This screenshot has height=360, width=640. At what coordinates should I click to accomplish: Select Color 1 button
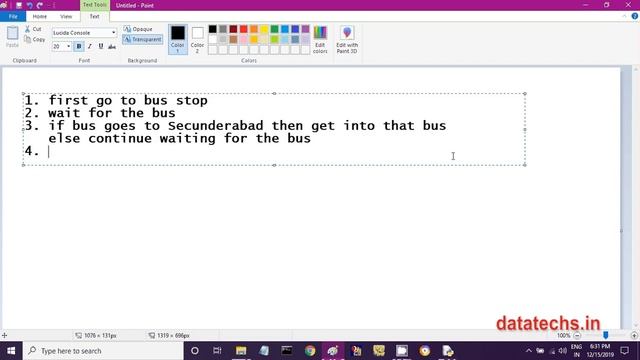[178, 39]
